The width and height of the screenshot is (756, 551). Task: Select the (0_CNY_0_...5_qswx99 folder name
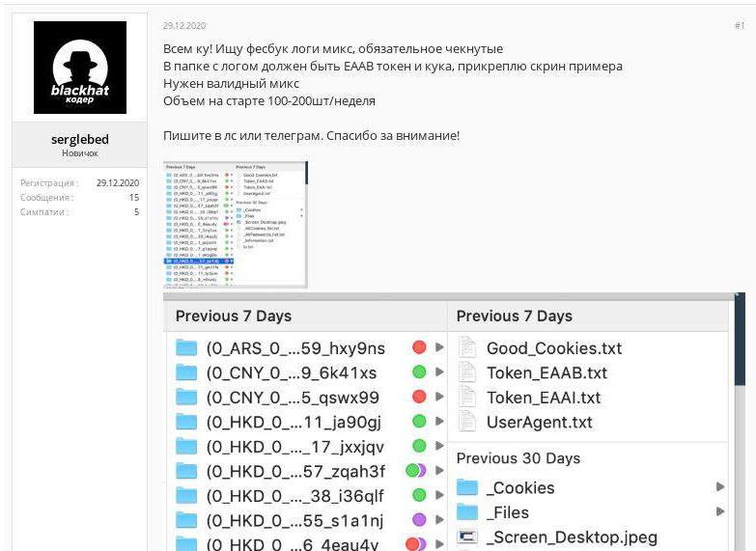(293, 398)
